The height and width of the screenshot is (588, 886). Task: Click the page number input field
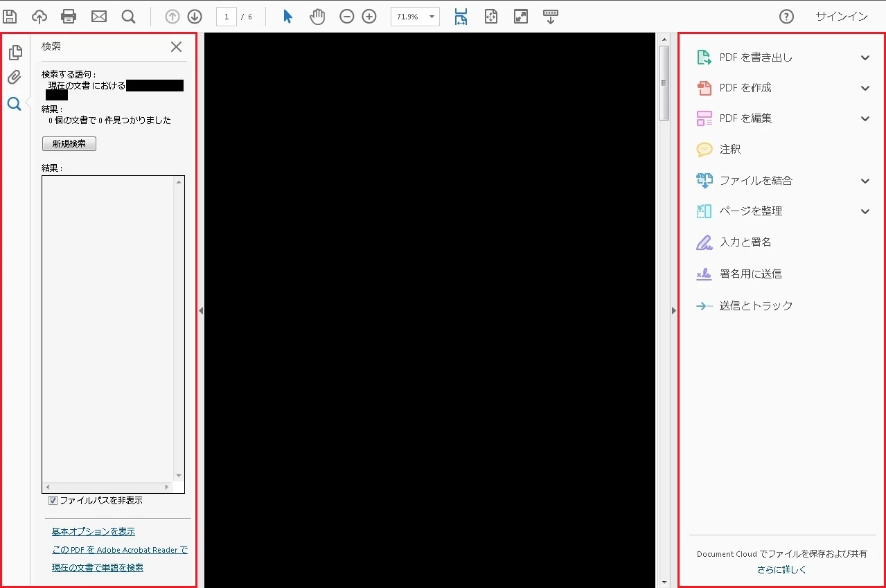[x=227, y=17]
